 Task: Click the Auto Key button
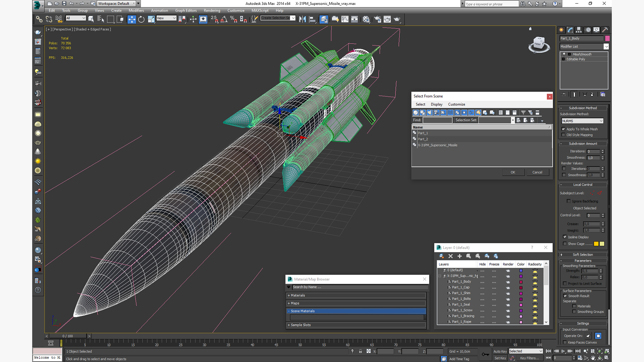click(x=500, y=351)
